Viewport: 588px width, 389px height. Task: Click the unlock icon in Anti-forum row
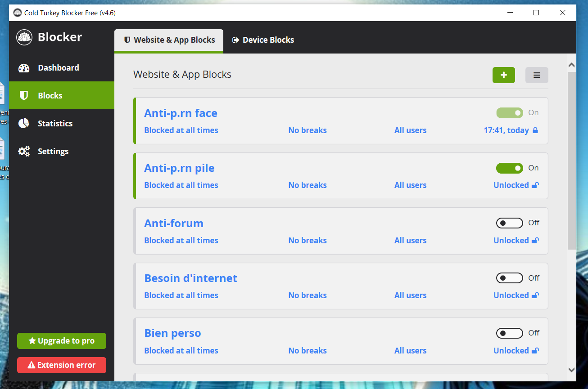(535, 241)
